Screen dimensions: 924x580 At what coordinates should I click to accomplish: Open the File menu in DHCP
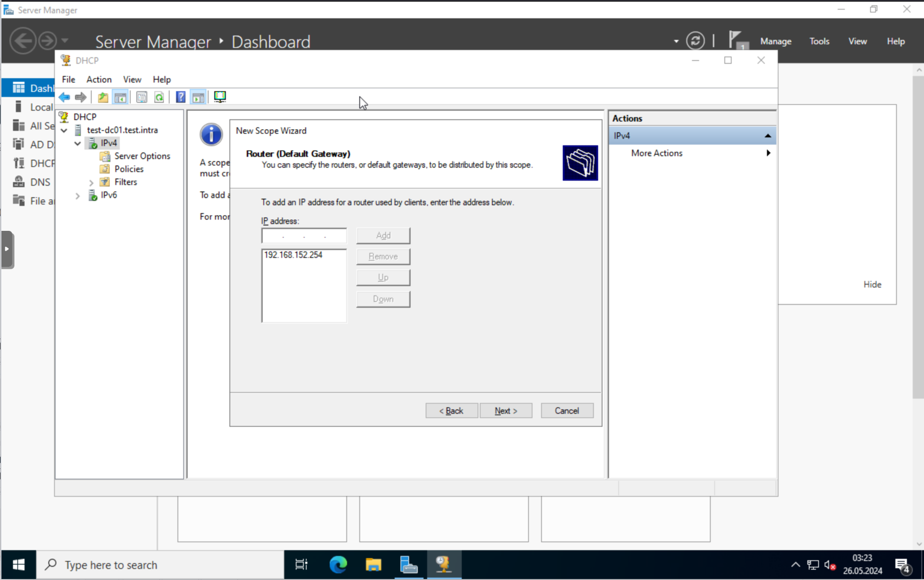tap(68, 79)
